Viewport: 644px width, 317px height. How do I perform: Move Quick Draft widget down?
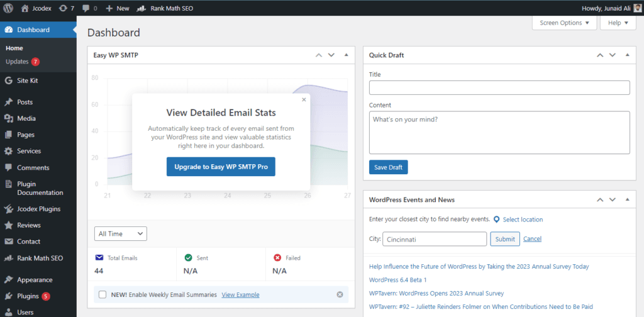613,55
